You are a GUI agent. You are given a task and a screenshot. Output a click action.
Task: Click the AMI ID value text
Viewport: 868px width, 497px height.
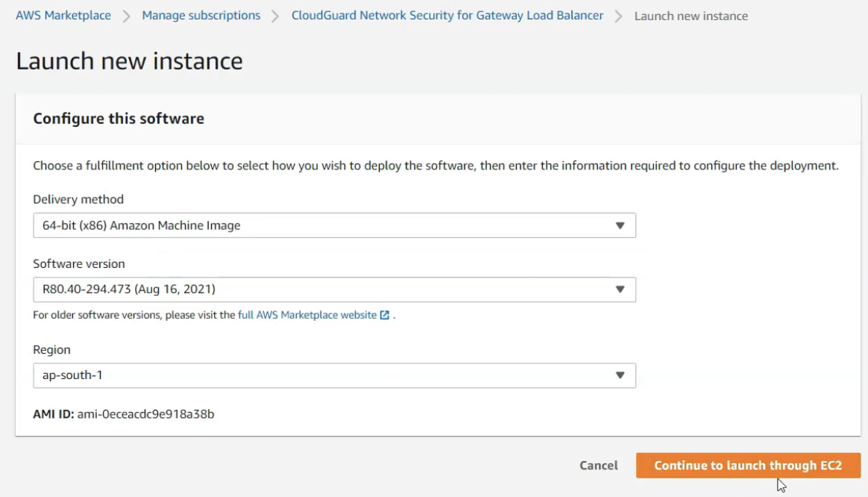tap(145, 413)
